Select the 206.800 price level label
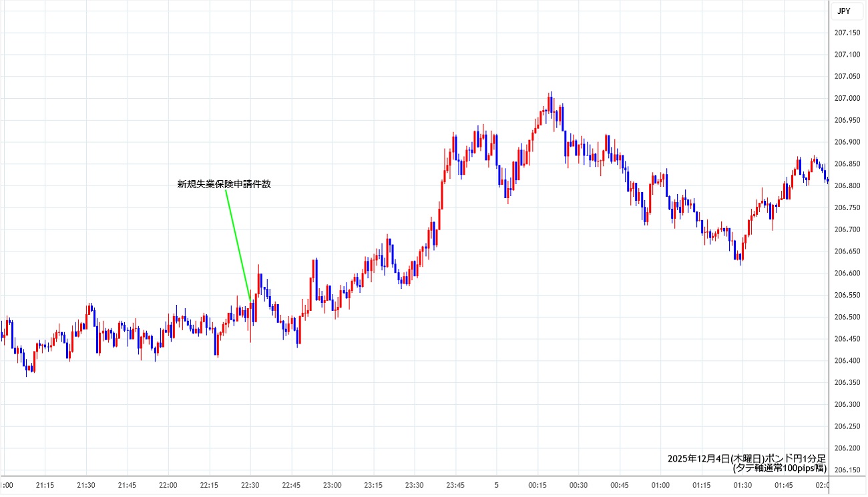The height and width of the screenshot is (497, 868). [847, 185]
